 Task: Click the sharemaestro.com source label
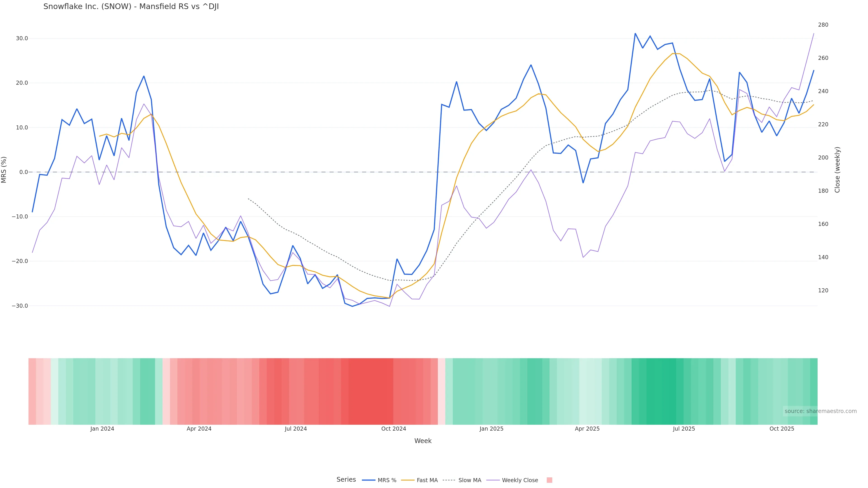coord(820,411)
